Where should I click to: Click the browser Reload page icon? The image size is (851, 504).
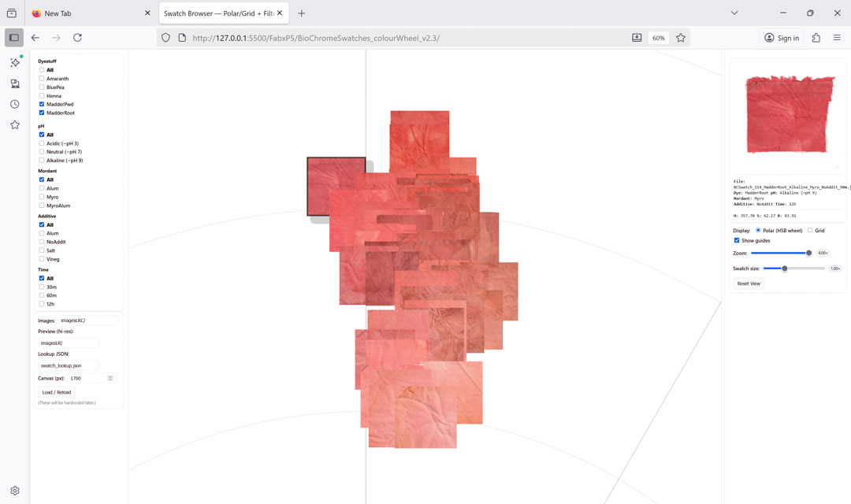click(77, 38)
